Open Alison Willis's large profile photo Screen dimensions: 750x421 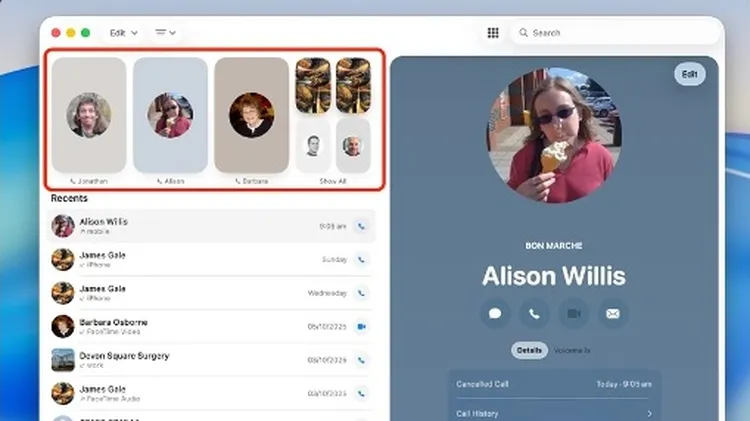coord(553,136)
